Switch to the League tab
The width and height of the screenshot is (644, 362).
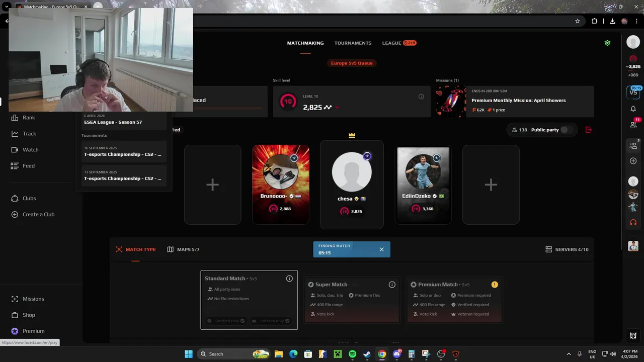point(399,43)
